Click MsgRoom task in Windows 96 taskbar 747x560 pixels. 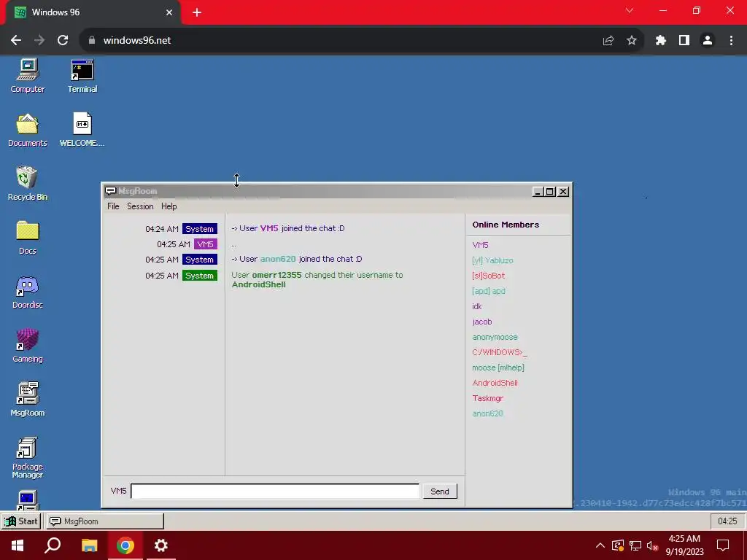[x=105, y=521]
